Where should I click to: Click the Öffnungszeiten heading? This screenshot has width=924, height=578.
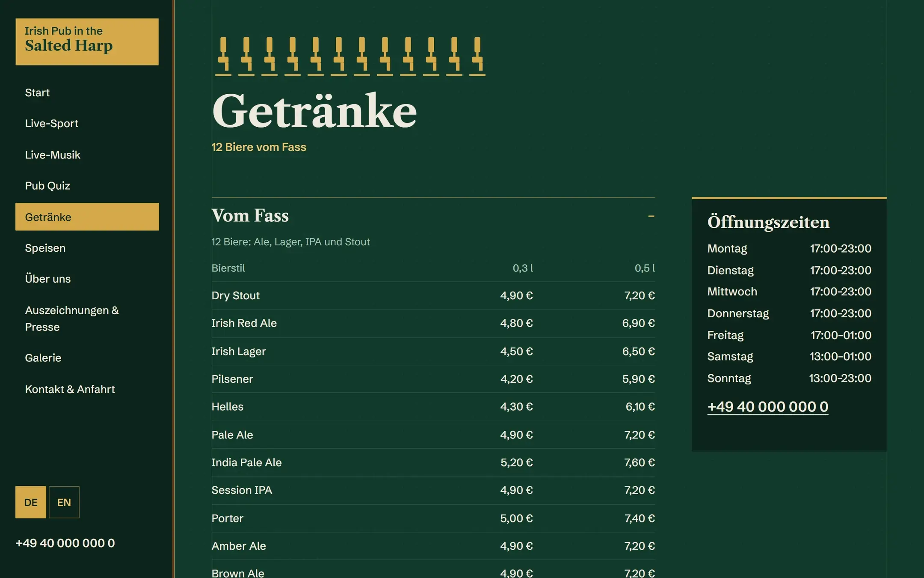(768, 222)
